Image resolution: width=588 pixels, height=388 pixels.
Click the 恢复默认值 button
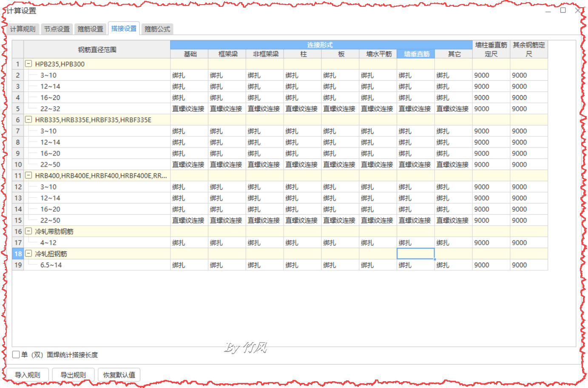(119, 375)
